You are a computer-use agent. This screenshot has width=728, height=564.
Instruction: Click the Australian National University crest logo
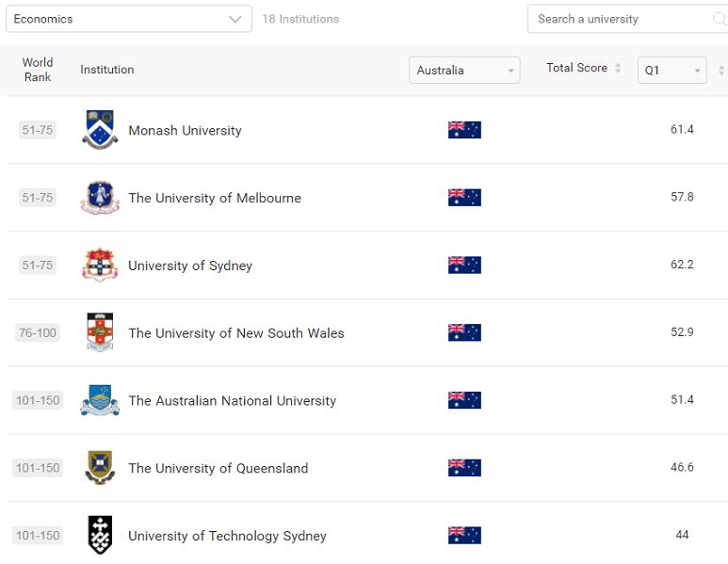(x=100, y=400)
